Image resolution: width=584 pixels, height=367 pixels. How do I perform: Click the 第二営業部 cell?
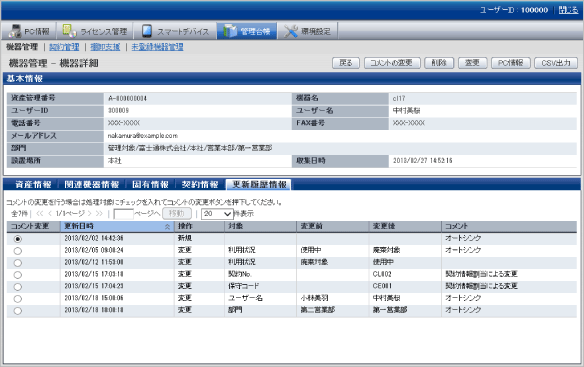tap(318, 310)
